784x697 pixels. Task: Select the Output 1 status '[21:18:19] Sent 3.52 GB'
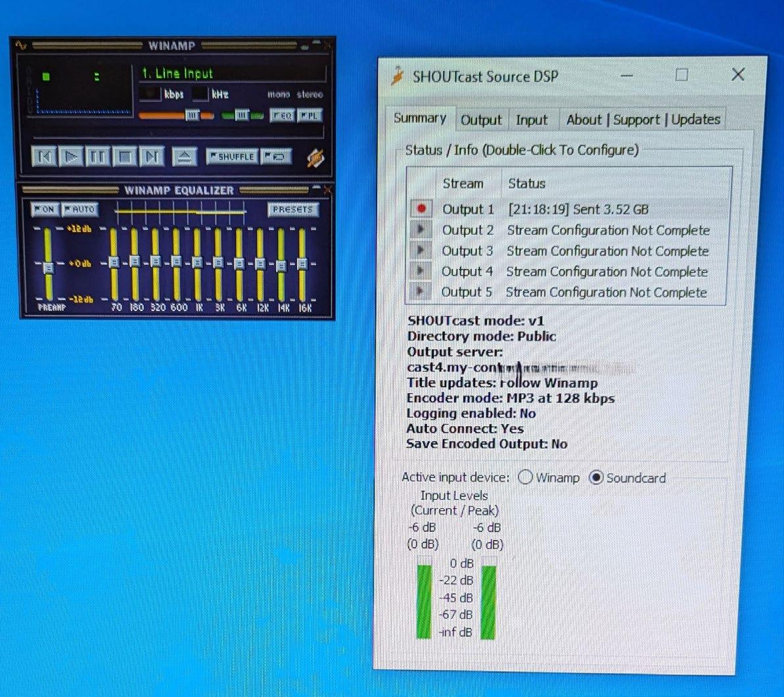coord(578,209)
